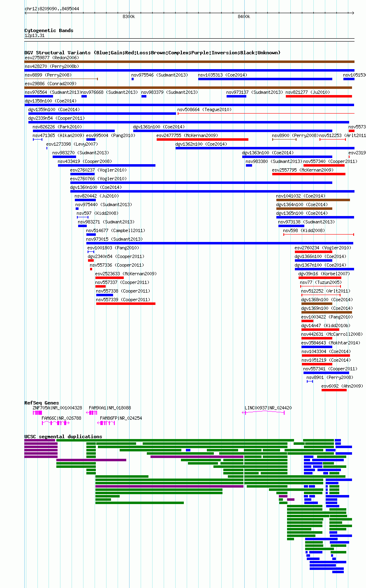This screenshot has width=366, height=588.
Task: Click esv3584643 (Mokhtar2014) label
Action: (331, 343)
